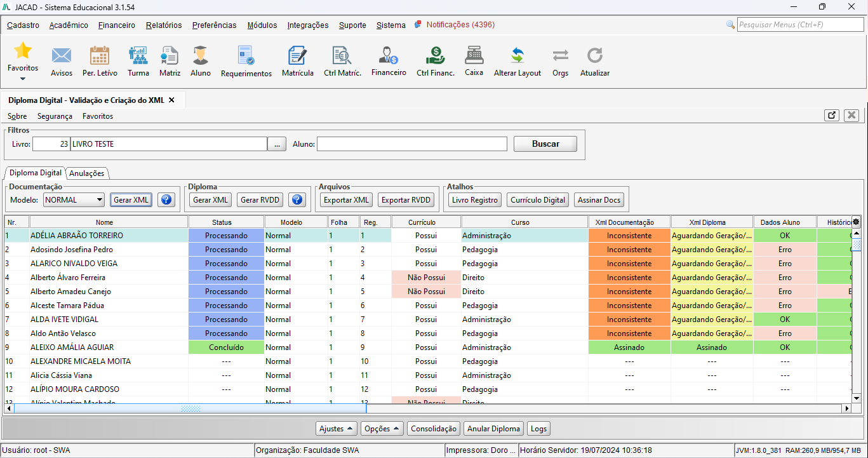Viewport: 868px width, 458px height.
Task: Click the vertical scrollbar down arrow
Action: tap(856, 398)
